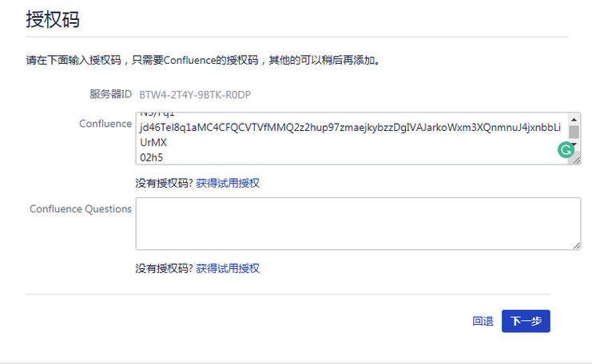Click the server ID value BTW4-2T4Y-9BTK-R0DP
The image size is (592, 364).
(195, 94)
